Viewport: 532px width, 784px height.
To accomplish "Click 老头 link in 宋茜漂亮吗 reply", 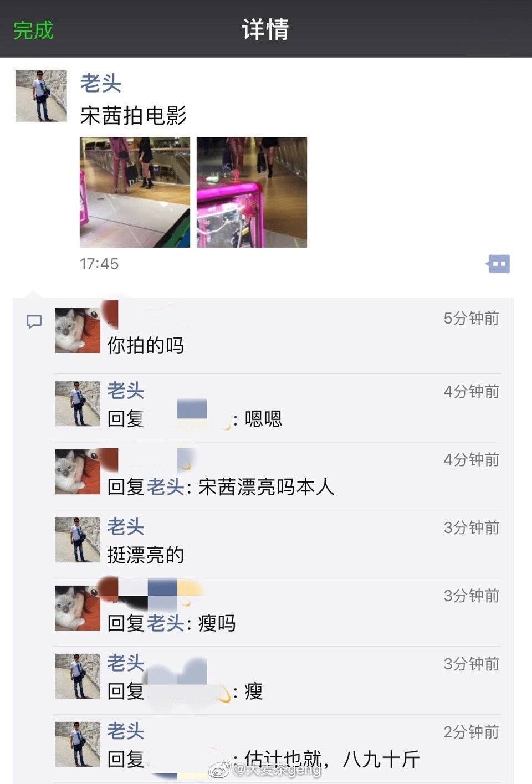I will [165, 487].
